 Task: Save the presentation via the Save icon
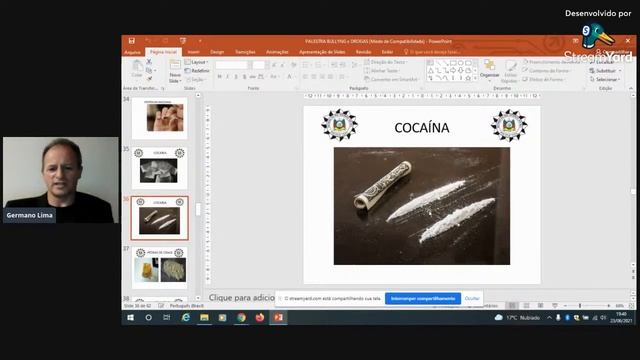[x=131, y=41]
